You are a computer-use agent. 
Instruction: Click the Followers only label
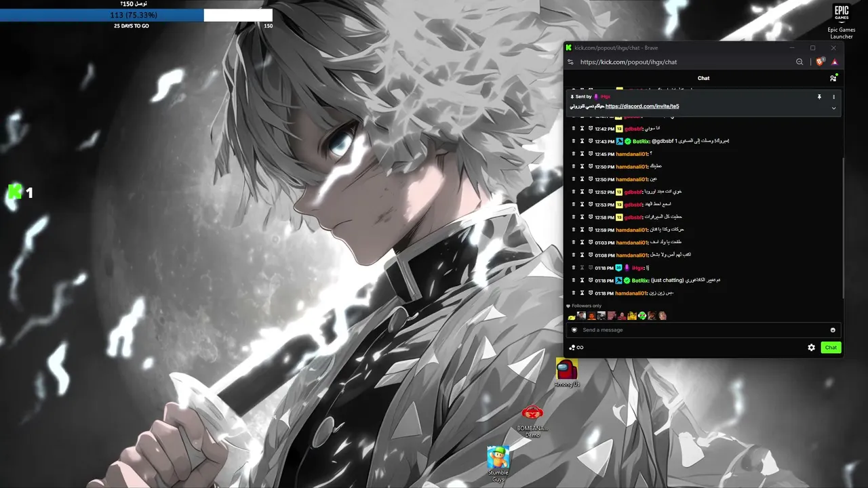(587, 306)
